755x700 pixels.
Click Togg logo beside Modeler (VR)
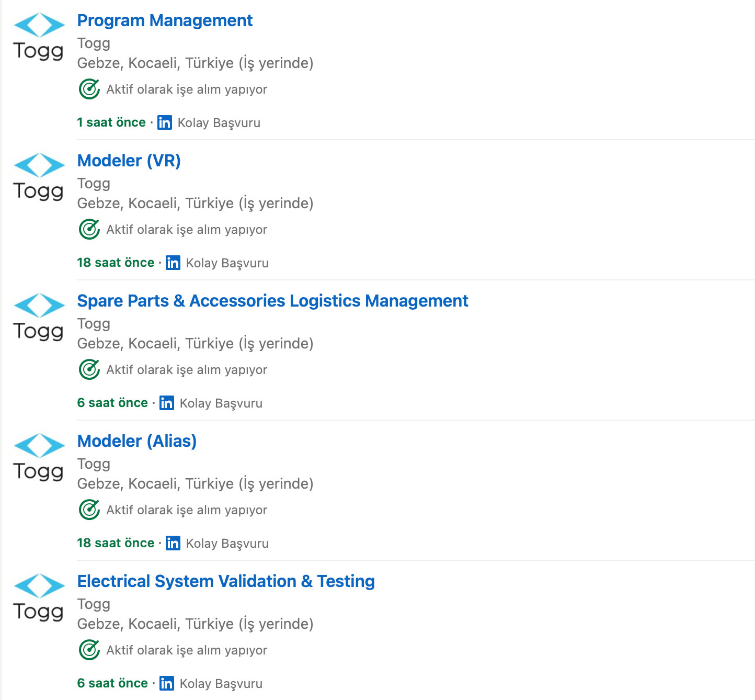coord(39,177)
